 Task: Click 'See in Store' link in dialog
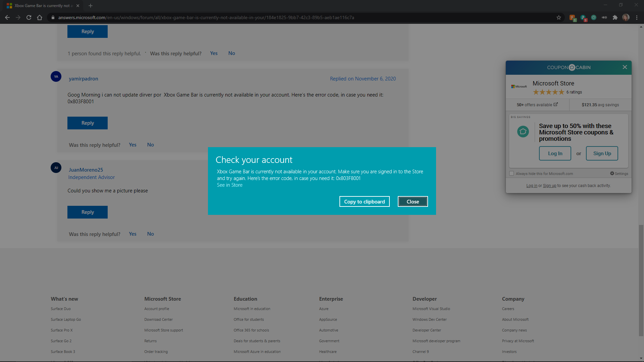pyautogui.click(x=229, y=185)
